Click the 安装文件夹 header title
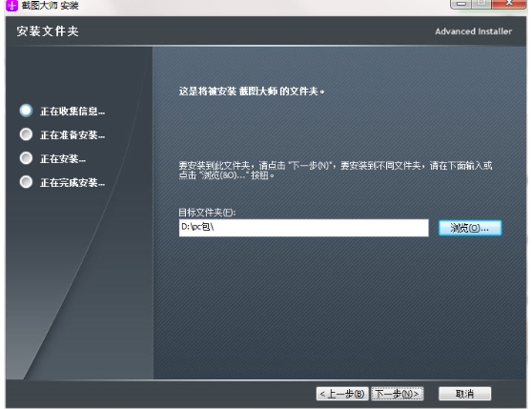Screen dimensions: 532x409 tap(48, 31)
